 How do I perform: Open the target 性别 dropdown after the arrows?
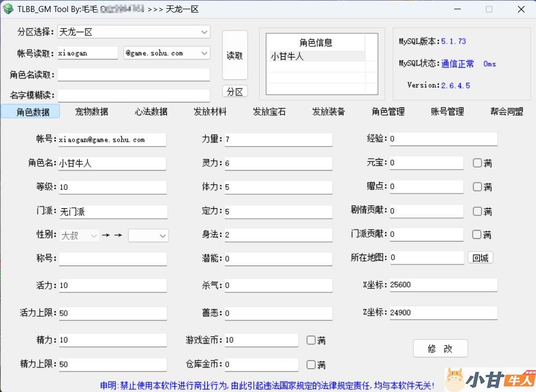coord(148,236)
